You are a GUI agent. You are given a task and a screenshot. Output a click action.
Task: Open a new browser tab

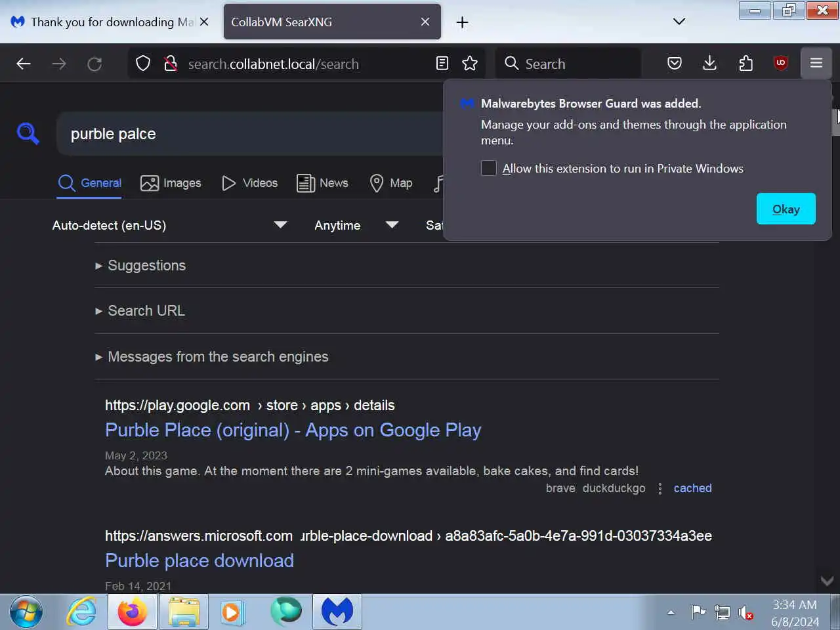462,22
